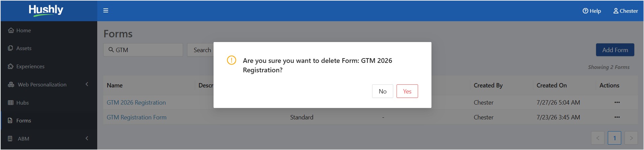Click the Add Form button
This screenshot has width=644, height=150.
[x=615, y=50]
